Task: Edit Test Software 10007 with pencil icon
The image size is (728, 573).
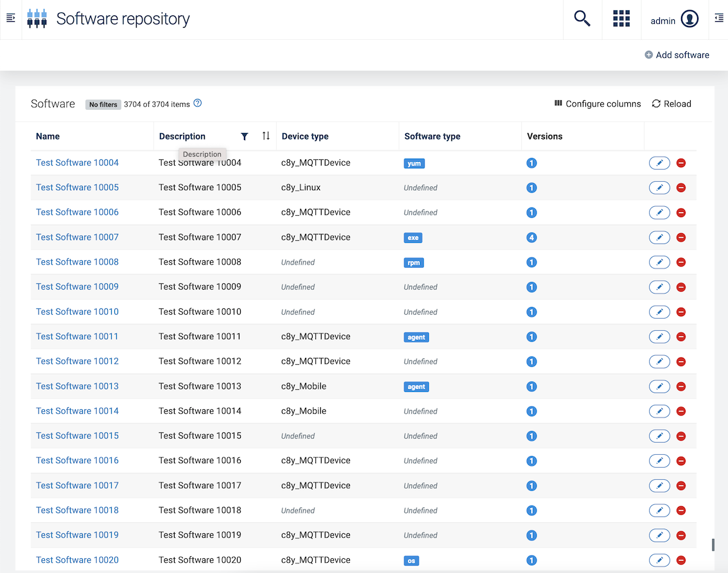Action: tap(659, 238)
